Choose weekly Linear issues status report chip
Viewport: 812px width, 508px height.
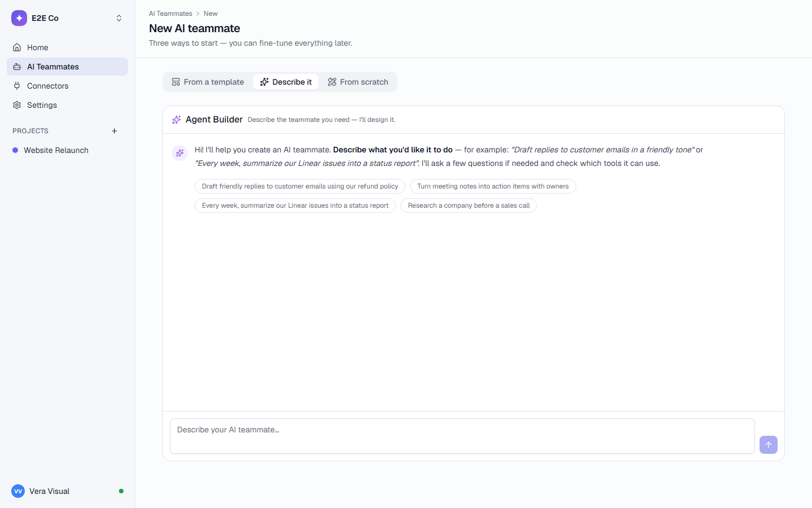coord(295,205)
